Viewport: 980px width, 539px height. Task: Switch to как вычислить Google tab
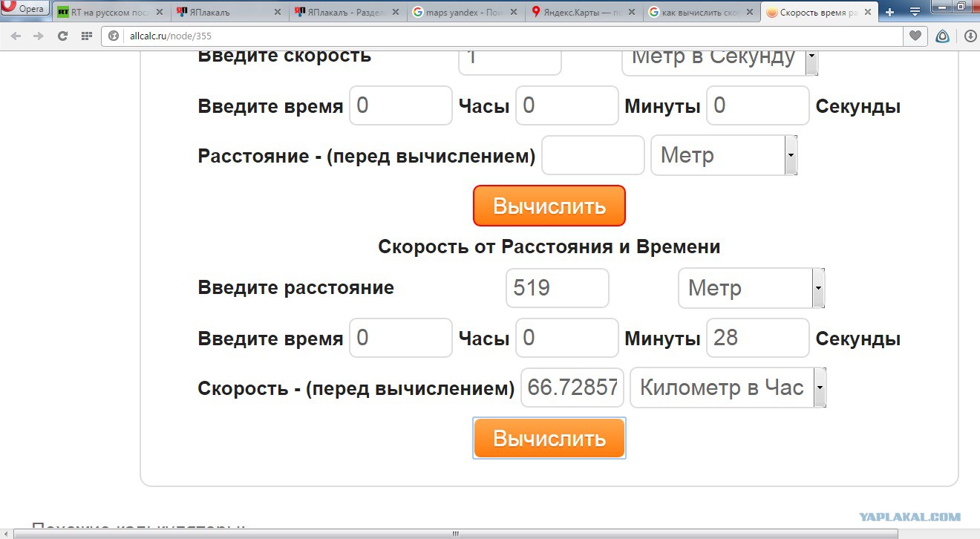701,12
